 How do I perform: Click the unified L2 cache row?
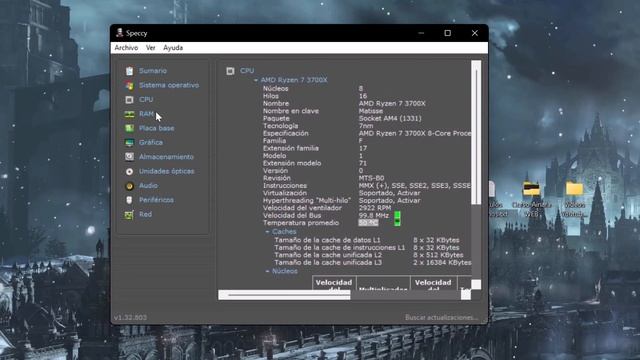[369, 255]
